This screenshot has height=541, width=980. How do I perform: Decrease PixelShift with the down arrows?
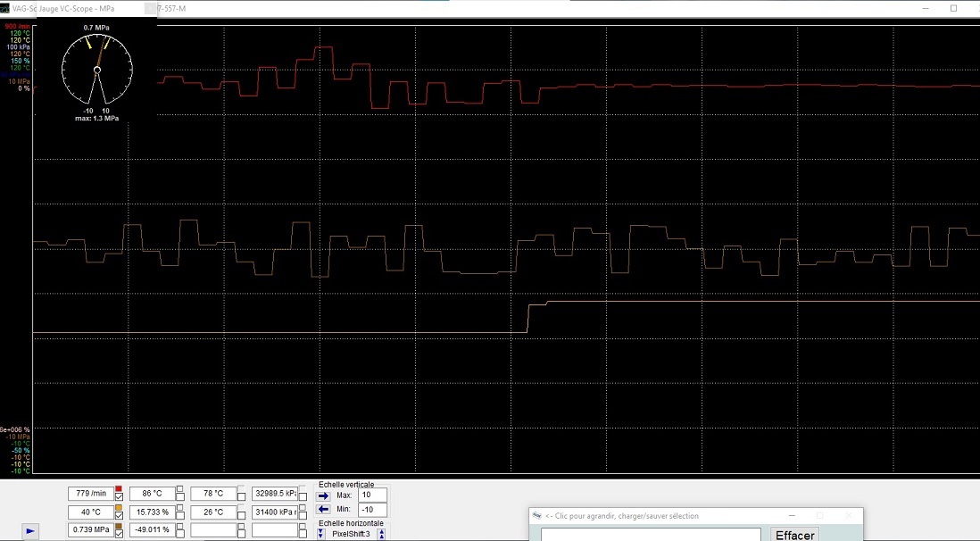[320, 534]
